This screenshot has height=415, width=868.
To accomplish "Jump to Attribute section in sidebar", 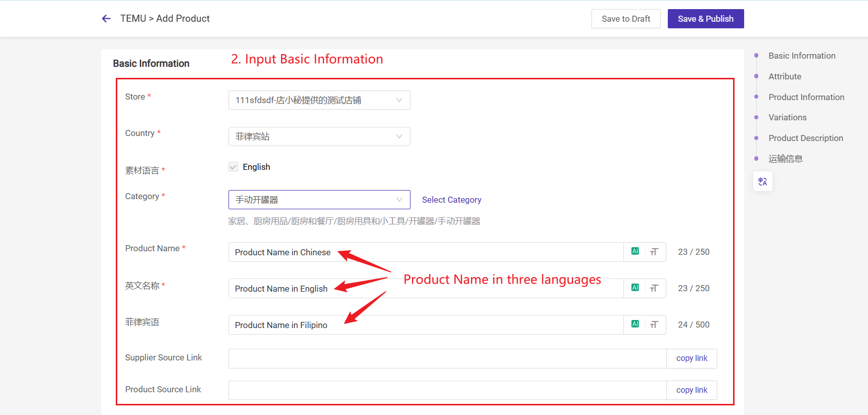I will (x=785, y=76).
